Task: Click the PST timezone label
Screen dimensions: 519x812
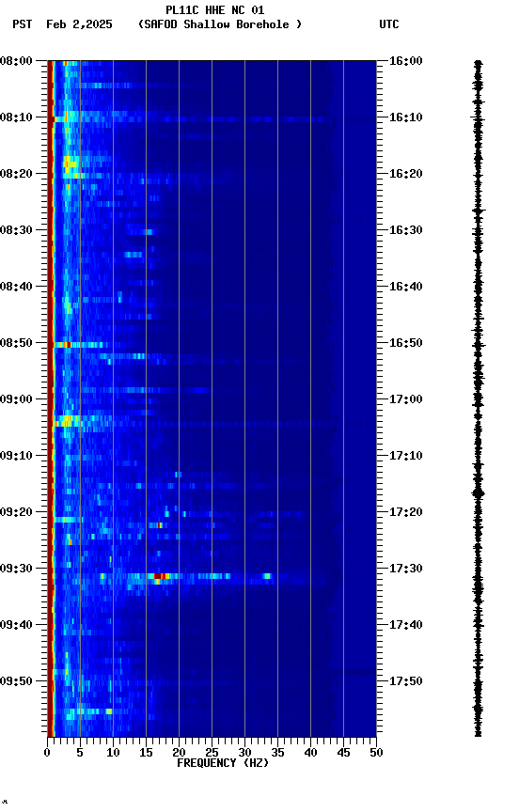Action: point(23,24)
